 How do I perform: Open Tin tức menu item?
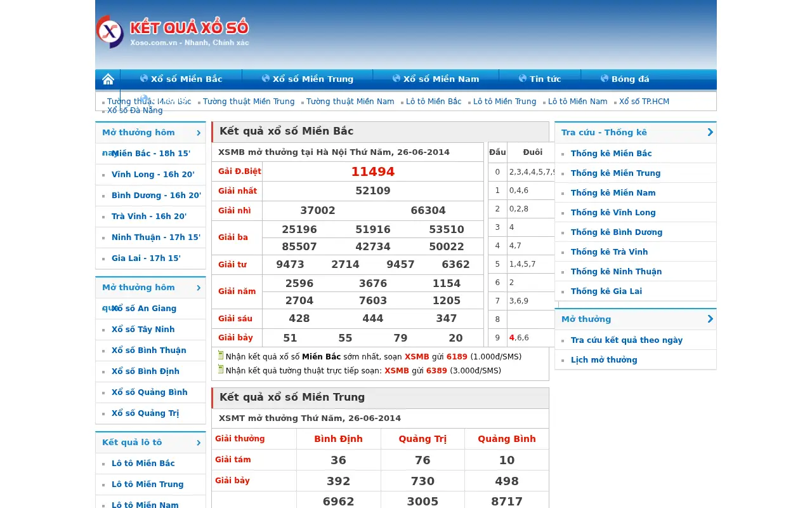point(545,79)
